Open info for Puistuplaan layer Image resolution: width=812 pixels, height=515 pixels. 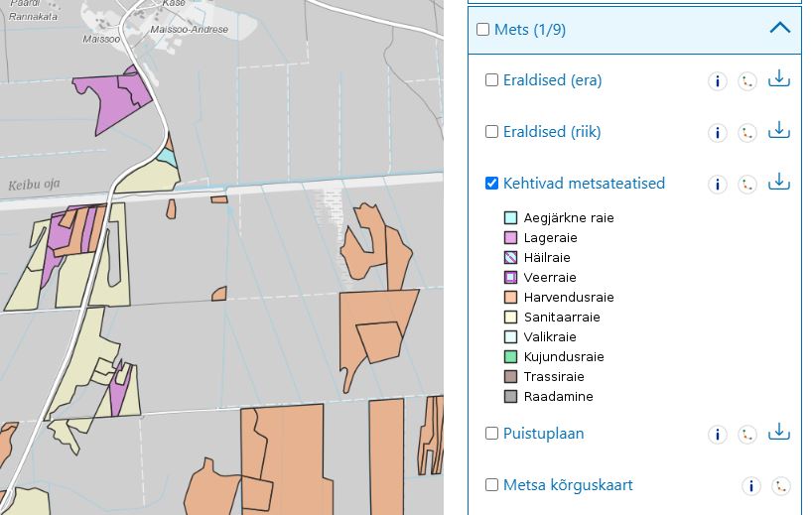pos(718,435)
